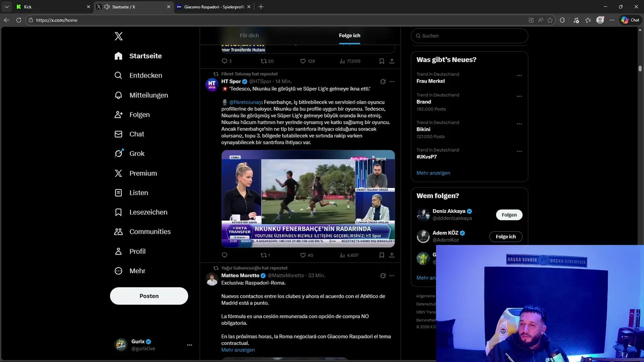The height and width of the screenshot is (362, 644).
Task: Open Mitteilungen in the sidebar
Action: [x=141, y=95]
